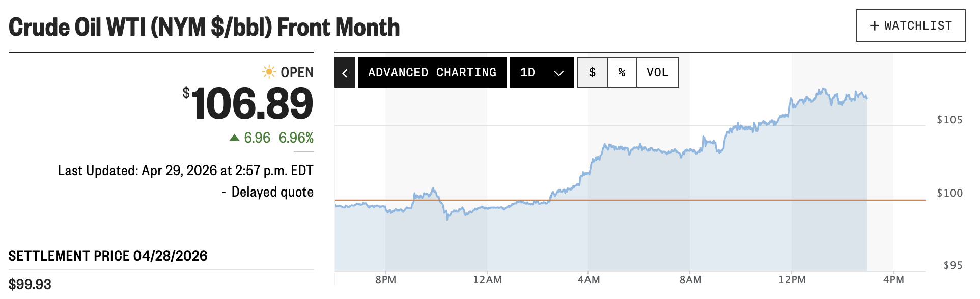
Task: Click the $100 price axis label
Action: click(949, 193)
